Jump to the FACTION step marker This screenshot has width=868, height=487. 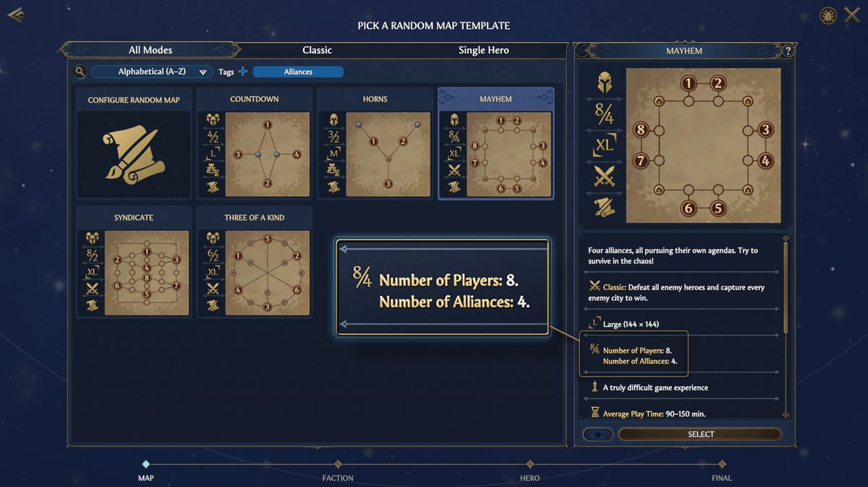[338, 464]
